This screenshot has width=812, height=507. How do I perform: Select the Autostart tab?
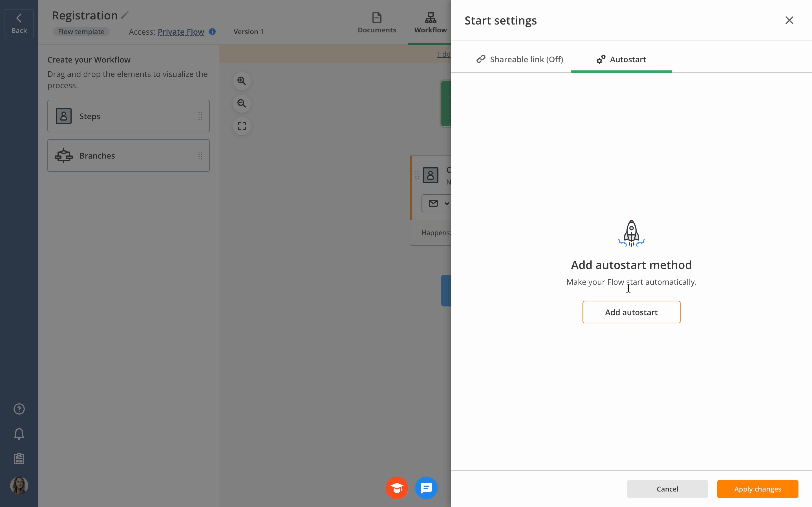pyautogui.click(x=621, y=59)
